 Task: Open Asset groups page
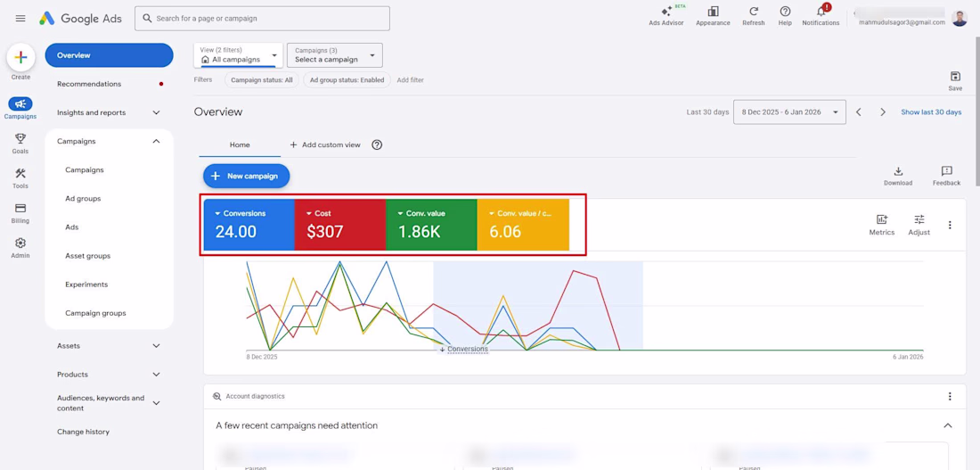pyautogui.click(x=87, y=256)
